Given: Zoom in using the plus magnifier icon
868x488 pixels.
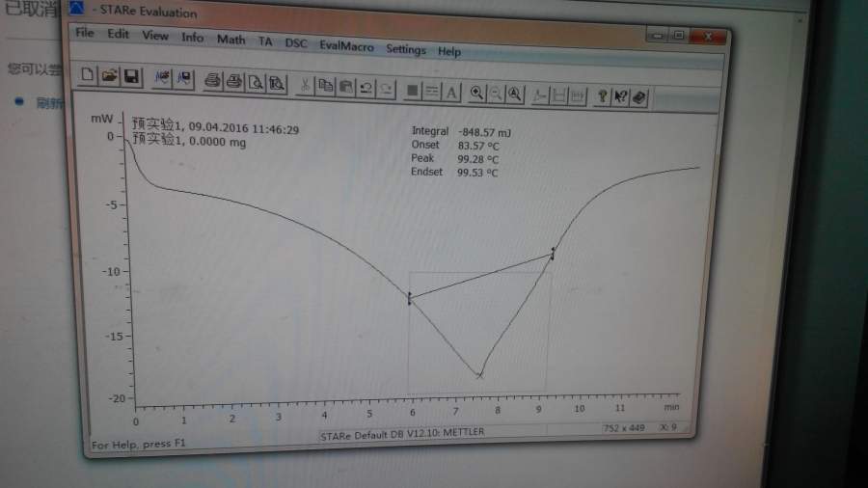Looking at the screenshot, I should point(476,93).
